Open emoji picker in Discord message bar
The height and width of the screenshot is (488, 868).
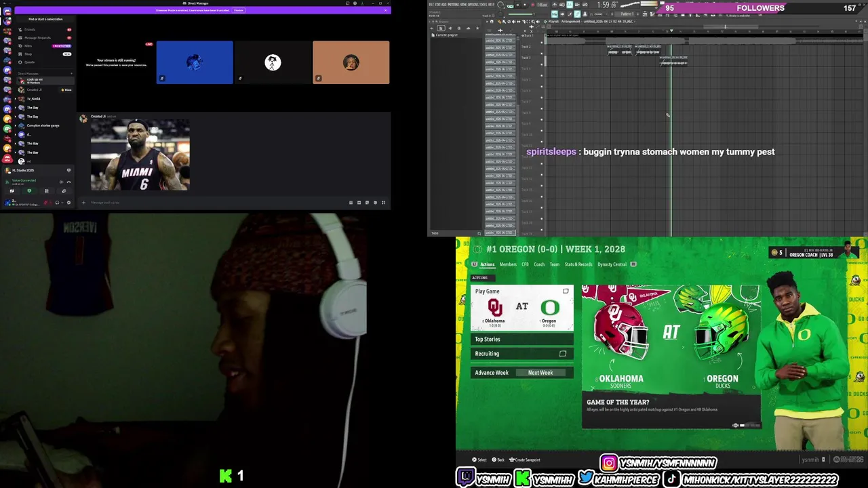pos(375,203)
